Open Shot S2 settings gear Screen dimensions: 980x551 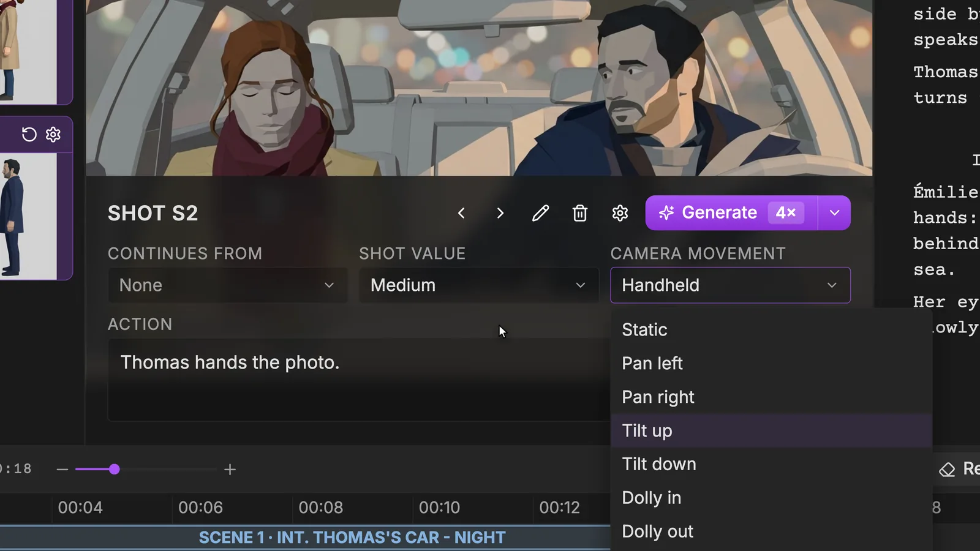point(620,213)
